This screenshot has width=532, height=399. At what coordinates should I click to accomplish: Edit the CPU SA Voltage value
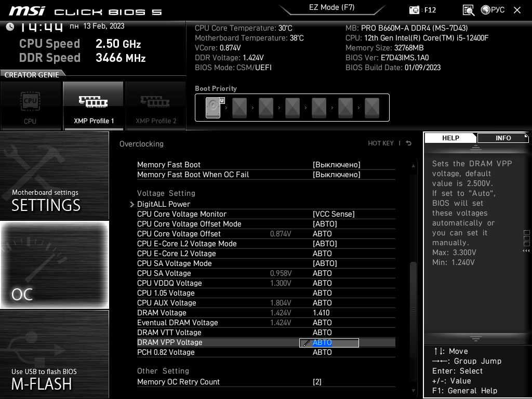point(322,273)
